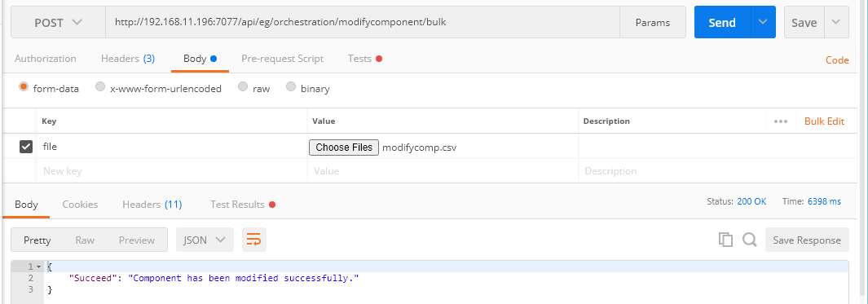Image resolution: width=868 pixels, height=304 pixels.
Task: Click the Bulk Edit link
Action: pos(824,121)
